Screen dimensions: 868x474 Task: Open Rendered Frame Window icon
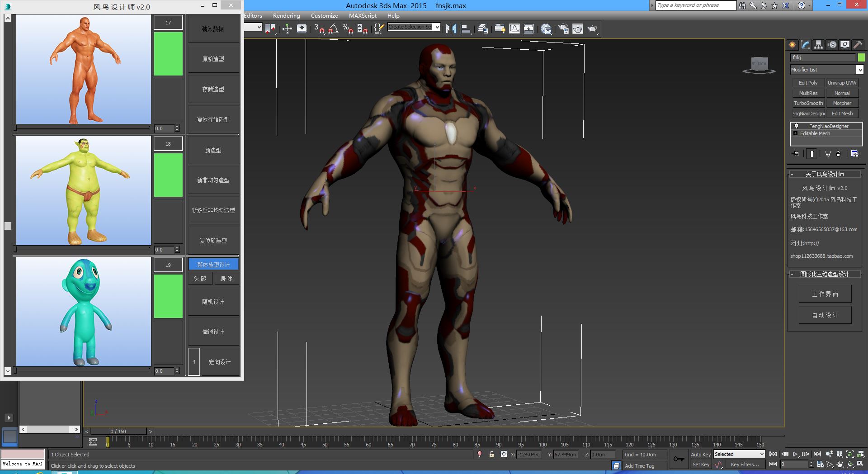coord(578,29)
